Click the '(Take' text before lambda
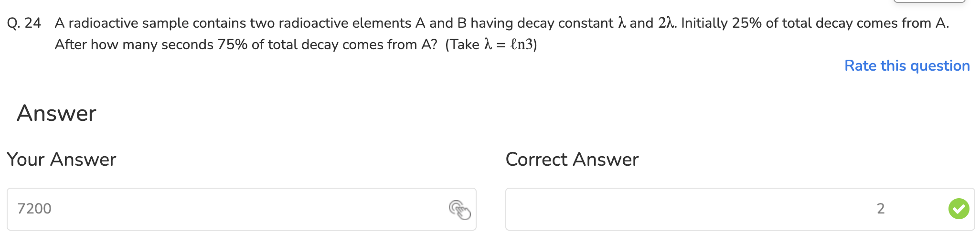The image size is (980, 235). pyautogui.click(x=462, y=44)
